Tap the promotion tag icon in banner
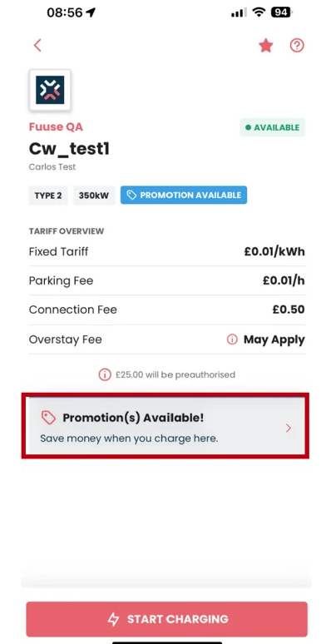The width and height of the screenshot is (326, 644). 48,419
